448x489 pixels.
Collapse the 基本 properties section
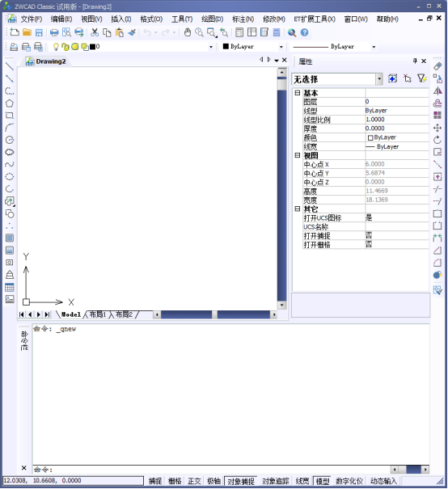(298, 93)
